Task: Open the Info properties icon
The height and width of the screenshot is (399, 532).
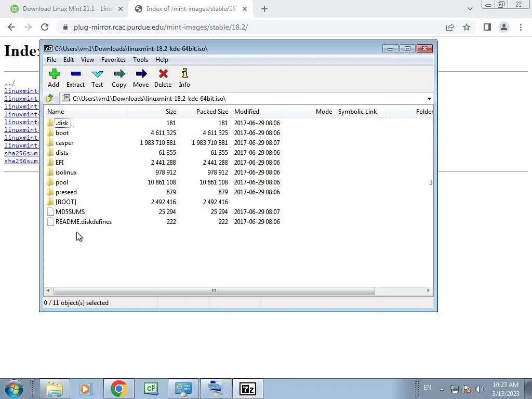Action: coord(184,78)
